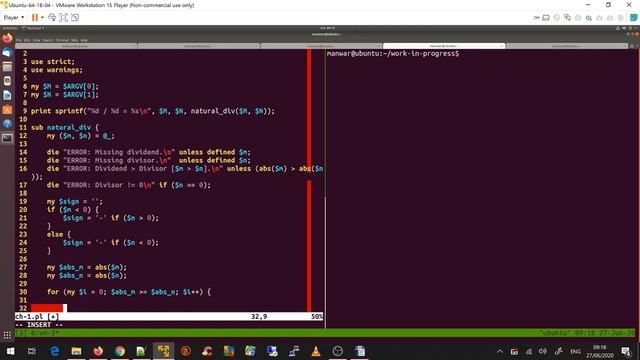Open File Explorer from taskbar
This screenshot has width=640, height=360.
click(x=76, y=351)
